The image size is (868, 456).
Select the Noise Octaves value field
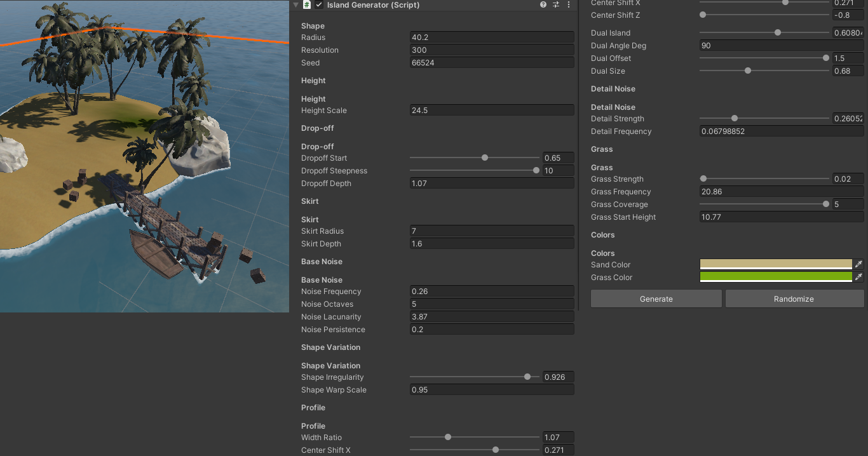pos(492,304)
